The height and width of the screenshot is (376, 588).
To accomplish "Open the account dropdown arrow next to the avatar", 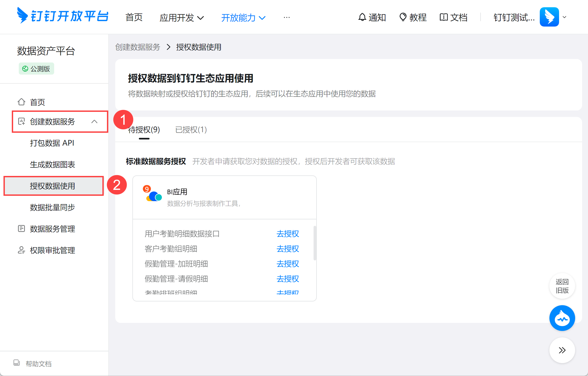I will coord(564,17).
